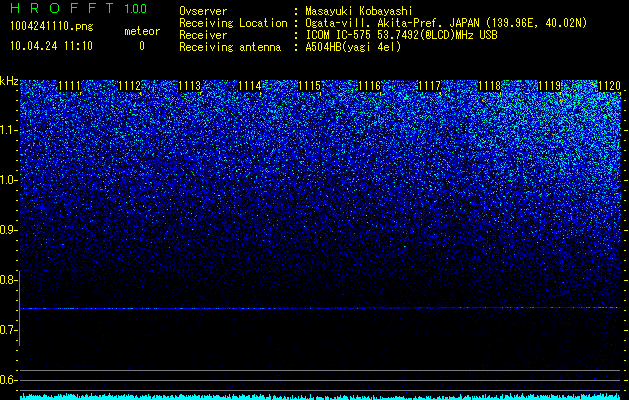The image size is (629, 400).
Task: Click the 1117 time marker
Action: tap(429, 86)
